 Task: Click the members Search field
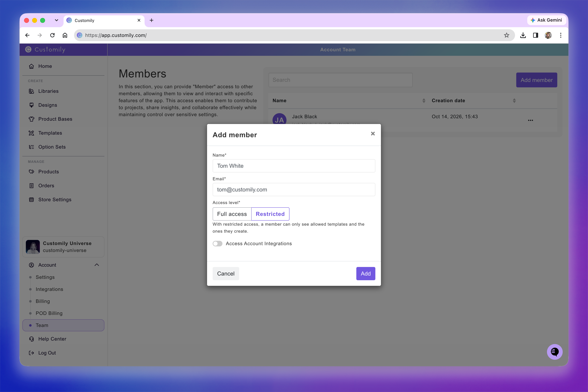click(340, 80)
